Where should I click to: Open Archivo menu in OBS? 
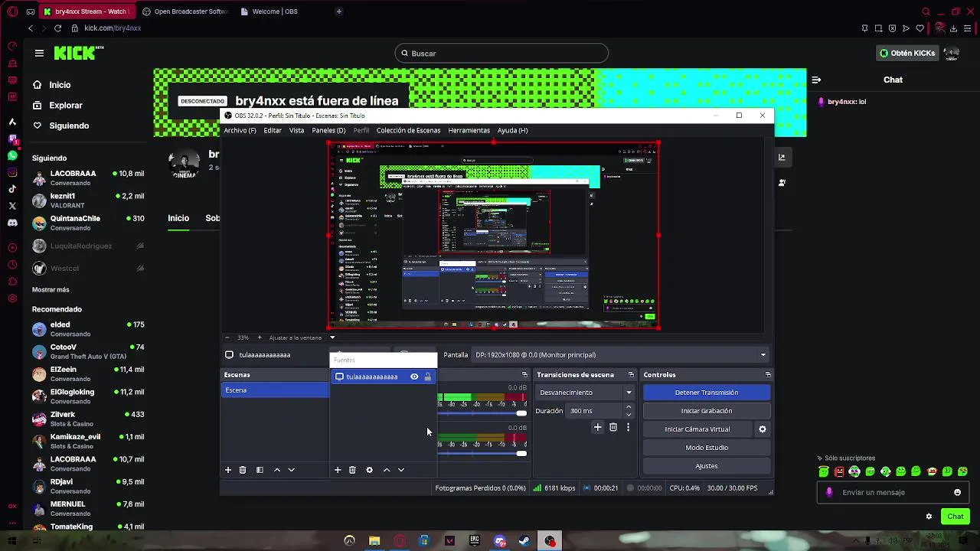tap(240, 130)
